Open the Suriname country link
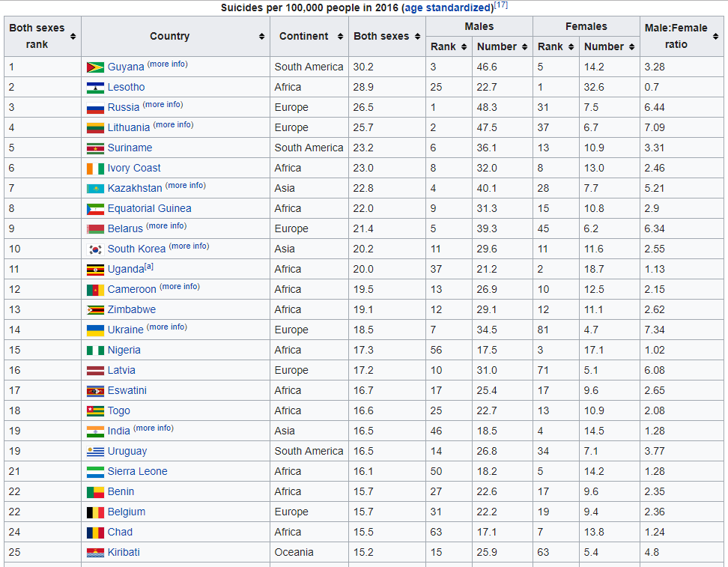 [130, 148]
